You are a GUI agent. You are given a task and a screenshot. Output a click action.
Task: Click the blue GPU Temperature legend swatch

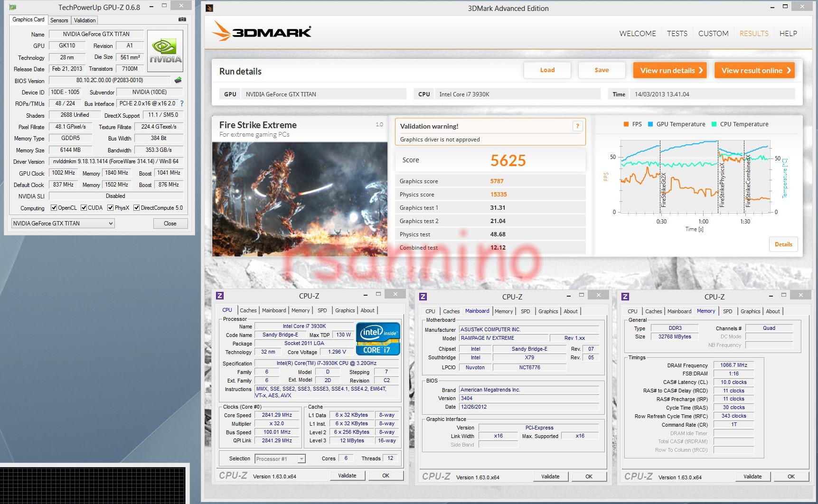(x=650, y=124)
